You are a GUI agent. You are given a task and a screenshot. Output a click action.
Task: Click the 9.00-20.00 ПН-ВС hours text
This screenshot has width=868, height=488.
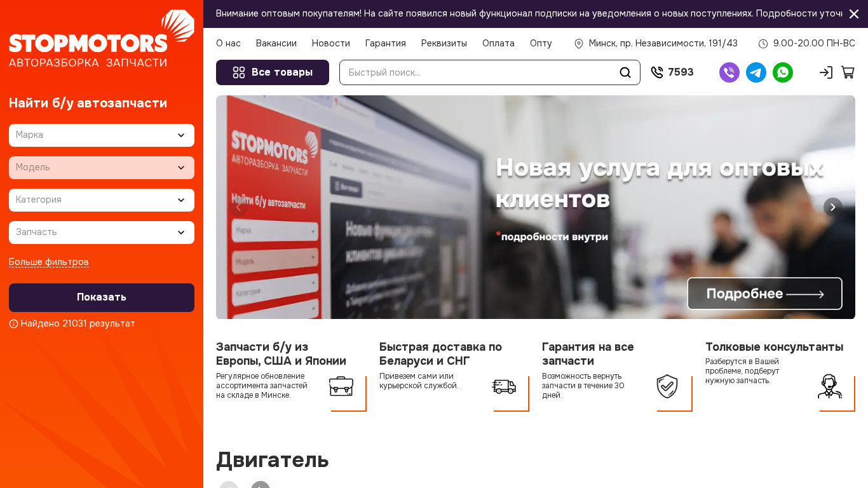click(x=814, y=44)
